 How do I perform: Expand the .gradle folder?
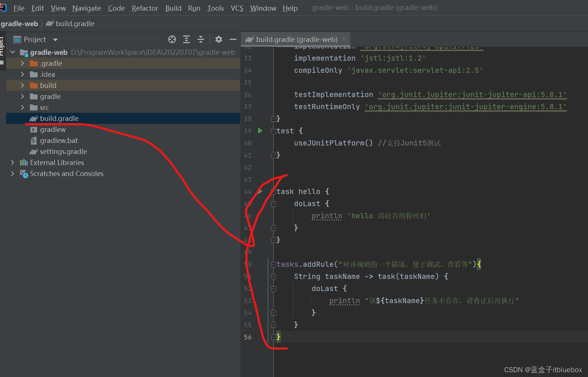tap(22, 63)
